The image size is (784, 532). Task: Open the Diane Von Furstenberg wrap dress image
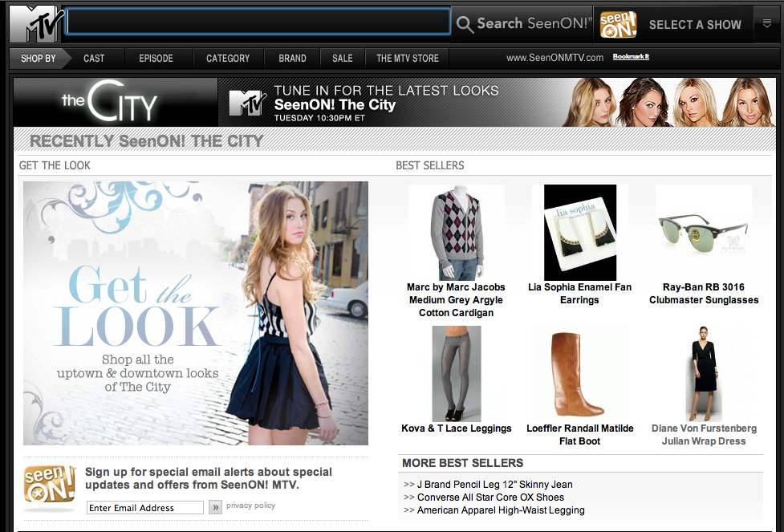tap(704, 374)
